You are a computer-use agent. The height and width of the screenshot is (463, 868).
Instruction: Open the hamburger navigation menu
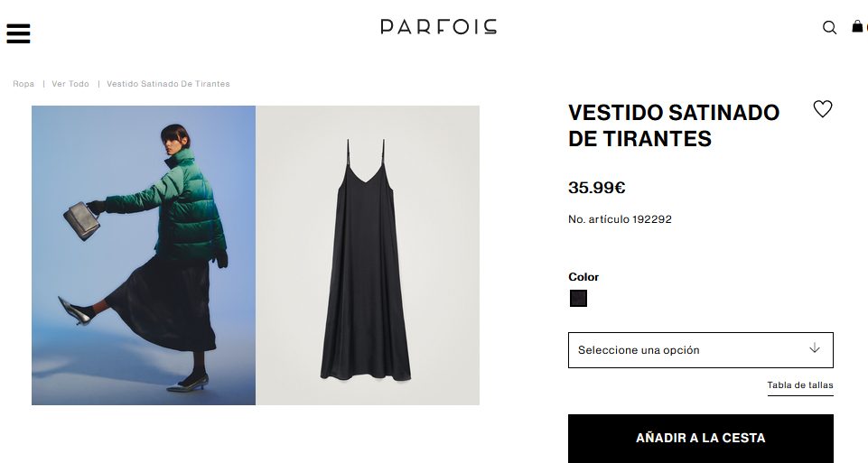(x=18, y=33)
